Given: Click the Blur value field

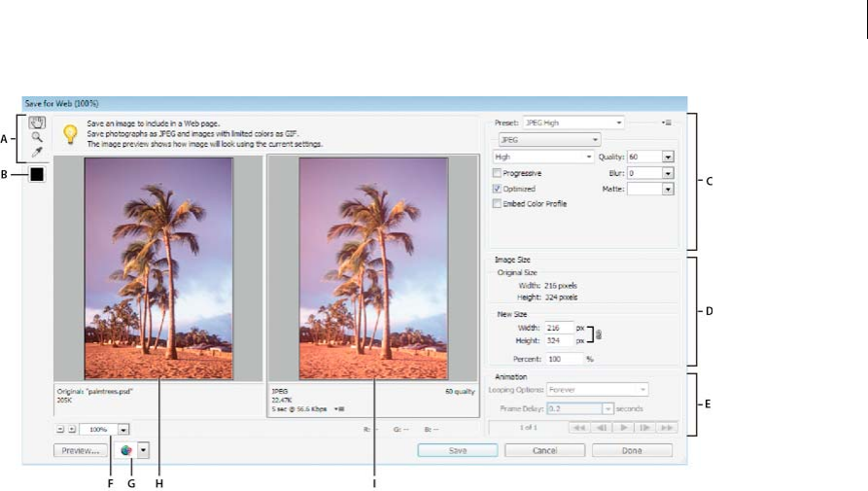Looking at the screenshot, I should (x=644, y=173).
